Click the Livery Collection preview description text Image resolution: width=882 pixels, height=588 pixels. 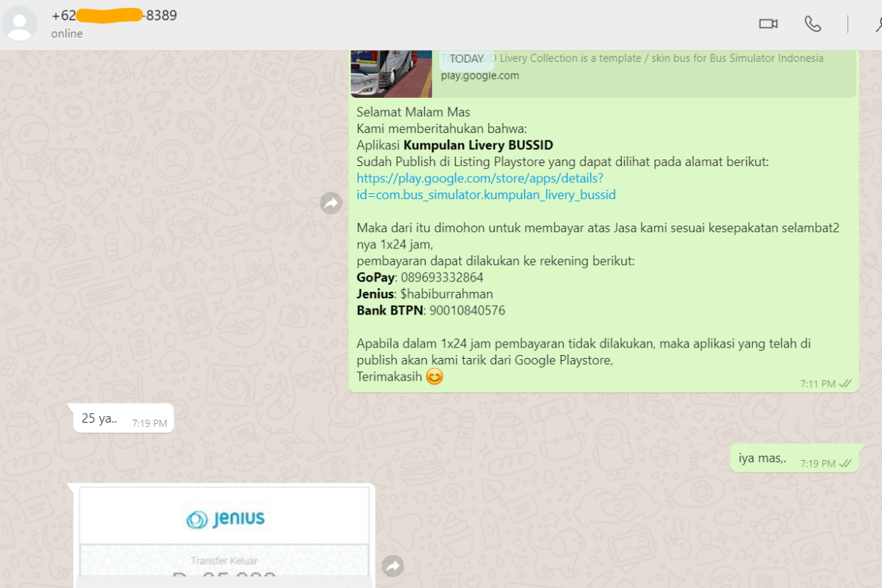point(632,58)
